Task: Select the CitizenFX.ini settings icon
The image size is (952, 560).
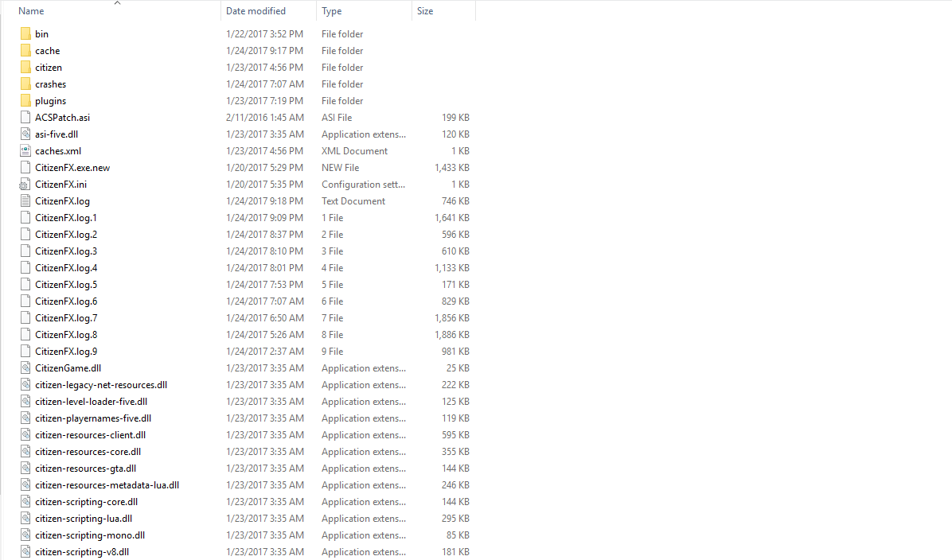Action: click(x=25, y=184)
